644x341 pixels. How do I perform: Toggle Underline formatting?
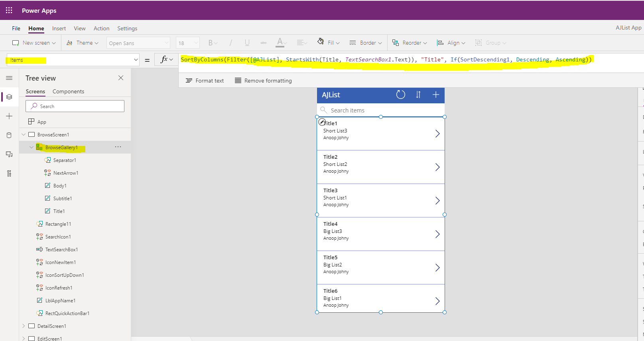247,43
